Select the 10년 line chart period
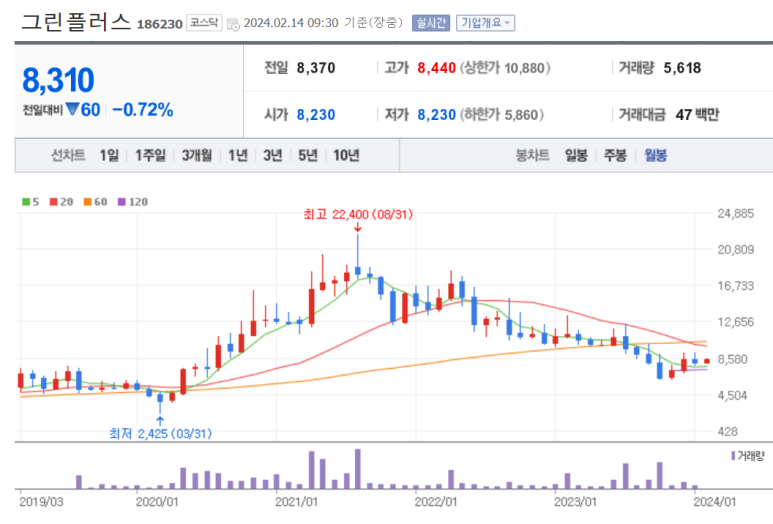The height and width of the screenshot is (524, 773). 346,155
